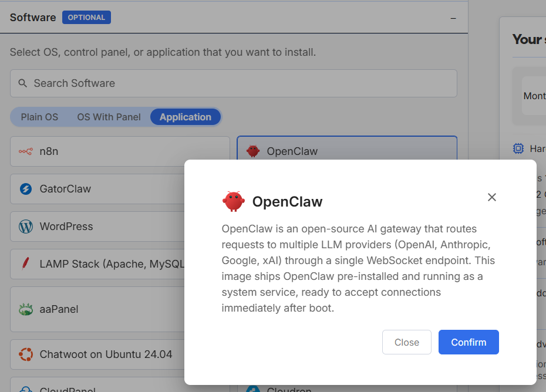Click the Software section heading

tap(33, 18)
